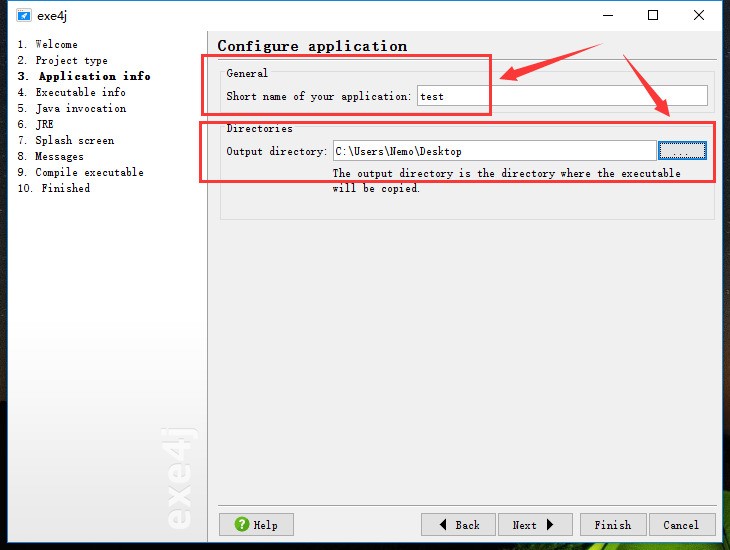Viewport: 730px width, 550px height.
Task: Proceed with the Next button
Action: tap(535, 524)
